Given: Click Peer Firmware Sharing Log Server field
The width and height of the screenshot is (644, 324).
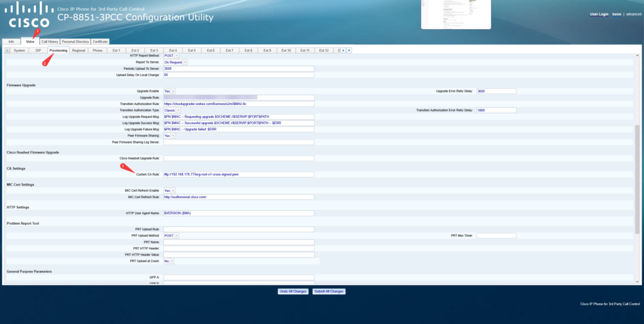Looking at the screenshot, I should (238, 142).
